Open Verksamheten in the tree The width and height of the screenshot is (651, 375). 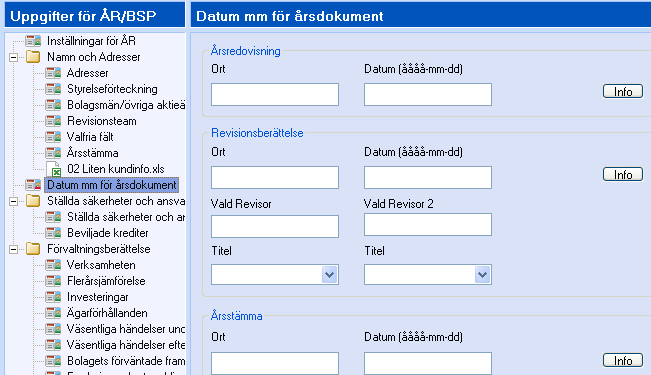pos(101,265)
